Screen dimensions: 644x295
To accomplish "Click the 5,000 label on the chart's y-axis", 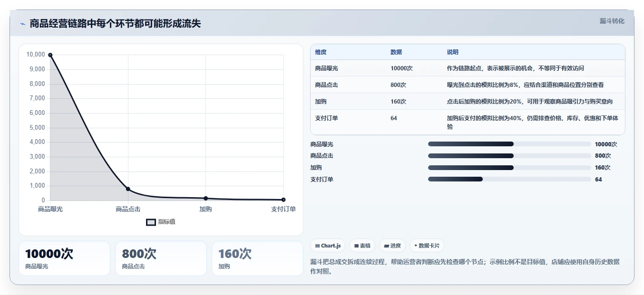I will point(37,128).
